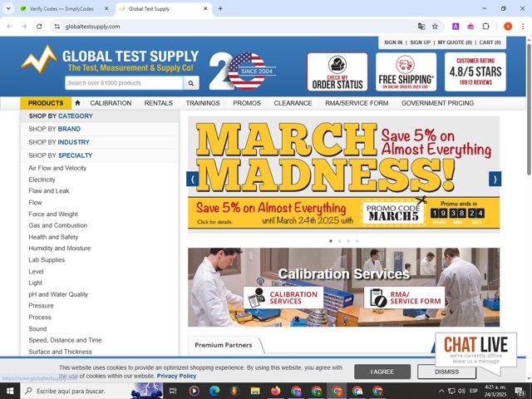The height and width of the screenshot is (399, 532).
Task: Click the Global Test Supply logo
Action: click(111, 61)
